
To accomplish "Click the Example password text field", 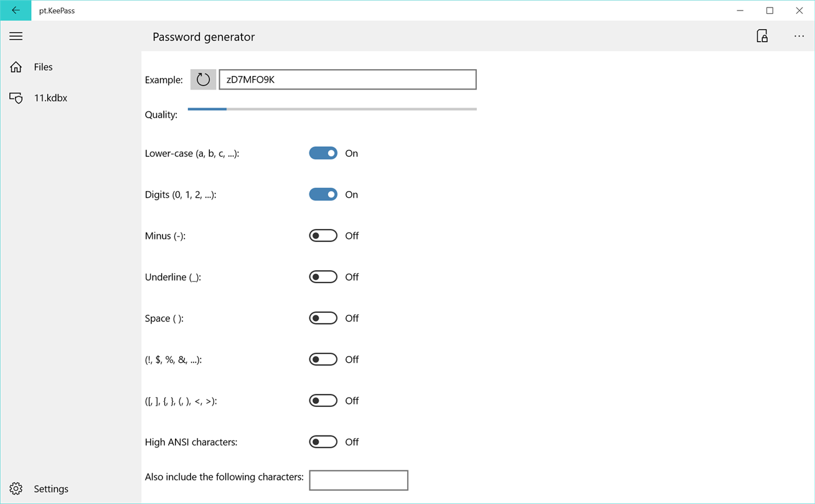I will point(347,80).
